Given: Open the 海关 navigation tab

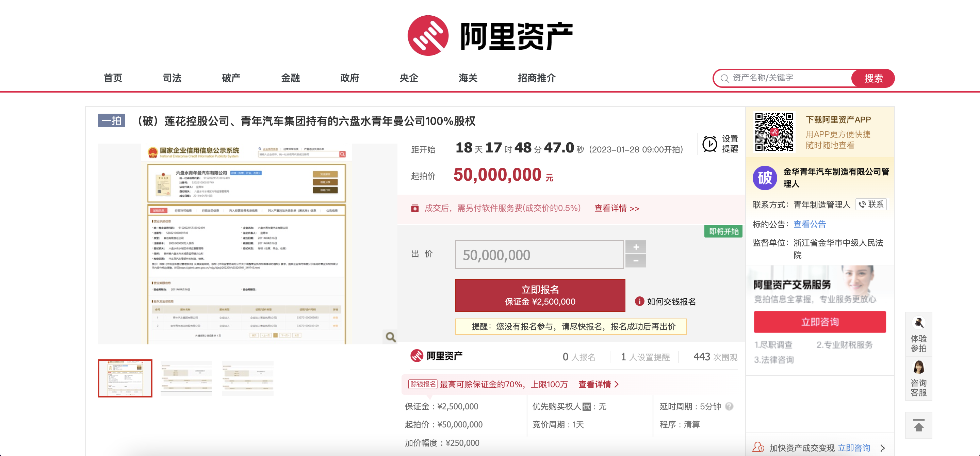Looking at the screenshot, I should coord(468,78).
